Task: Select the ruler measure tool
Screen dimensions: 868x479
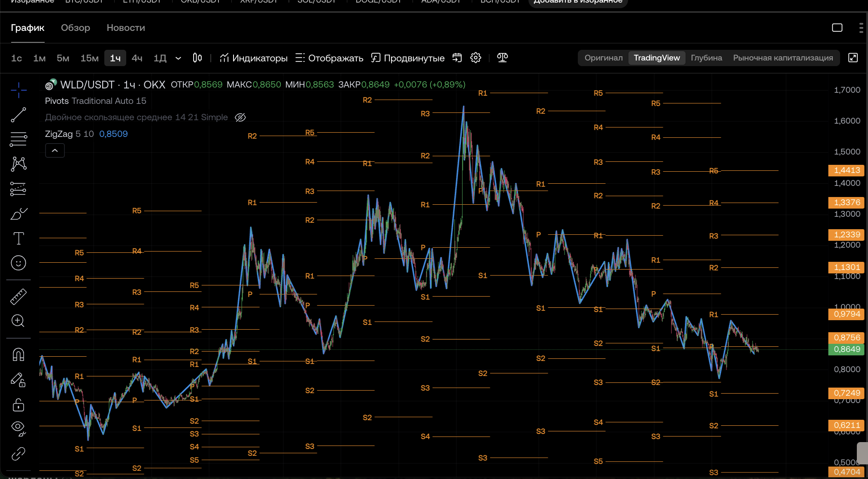Action: coord(18,297)
